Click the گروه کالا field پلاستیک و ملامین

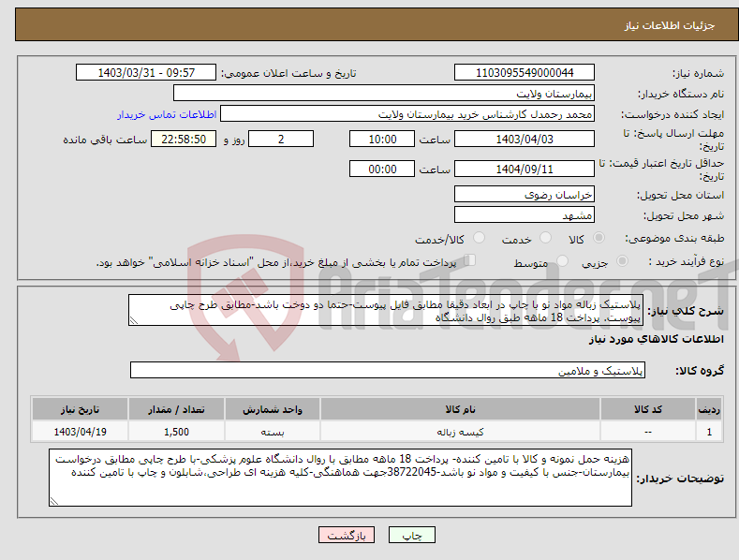[388, 370]
